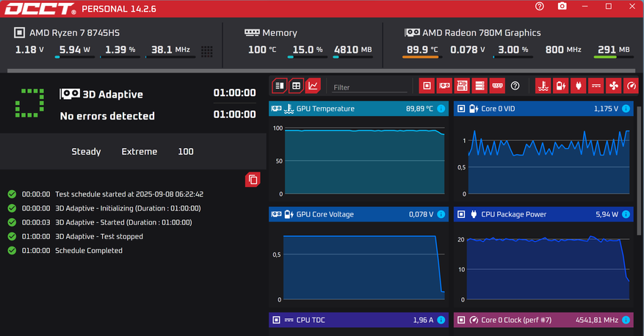Image resolution: width=644 pixels, height=336 pixels.
Task: Open the CPU core grid icon
Action: (207, 51)
